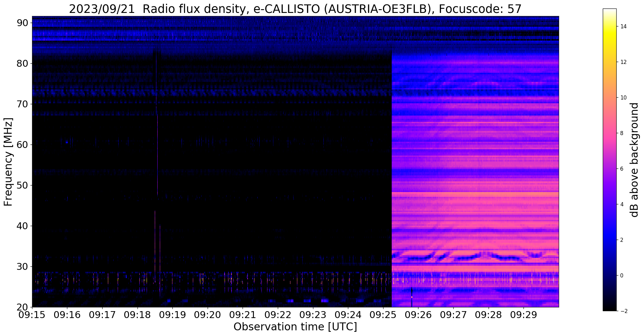This screenshot has width=644, height=336.
Task: Click the colorbar −2 dB tick label
Action: (623, 311)
